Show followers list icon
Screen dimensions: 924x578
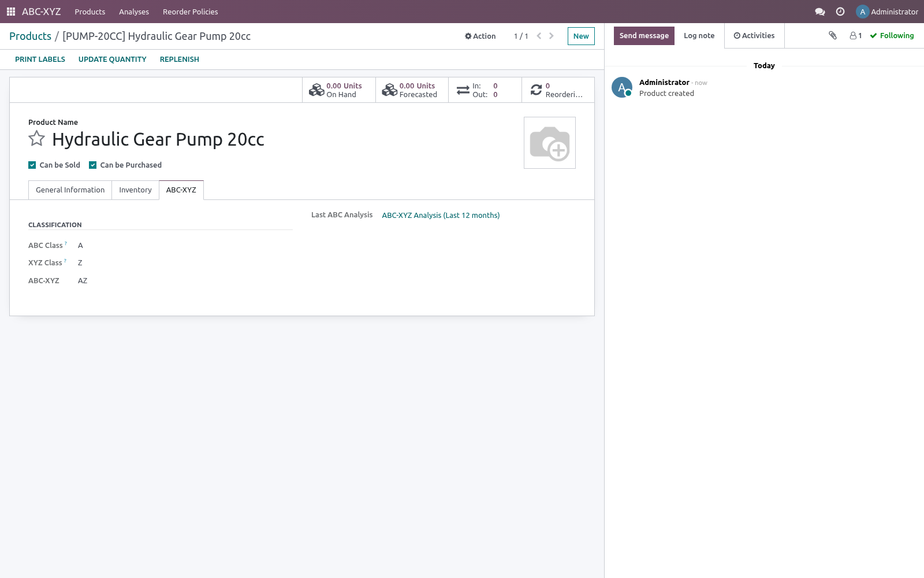(856, 36)
